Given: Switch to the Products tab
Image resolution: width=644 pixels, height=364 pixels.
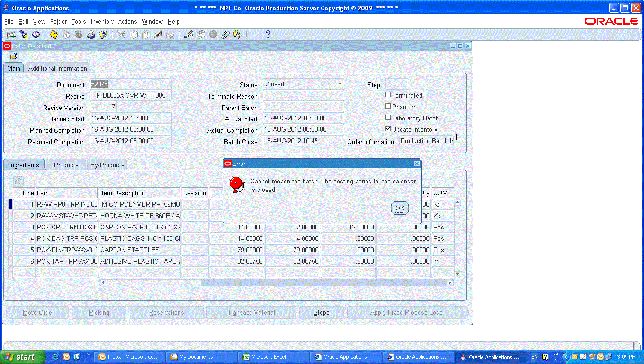Looking at the screenshot, I should 66,165.
